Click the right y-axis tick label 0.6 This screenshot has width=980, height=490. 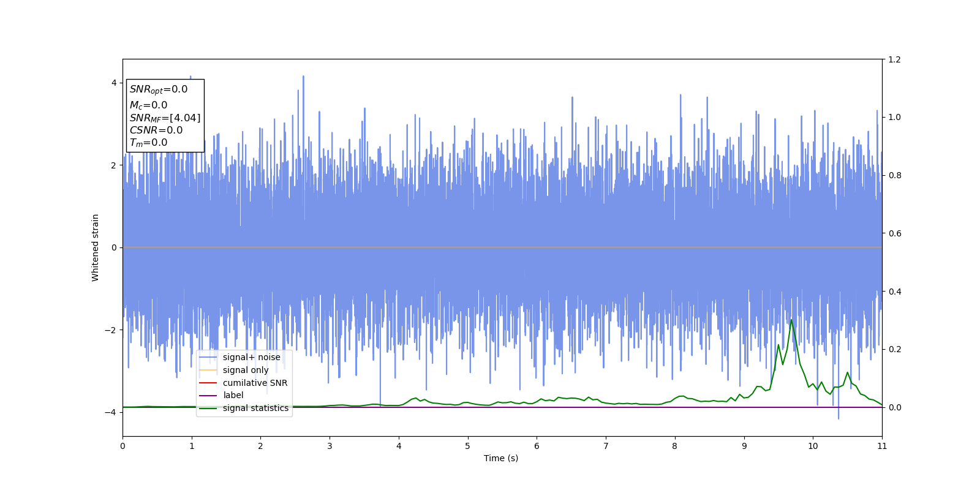(894, 233)
